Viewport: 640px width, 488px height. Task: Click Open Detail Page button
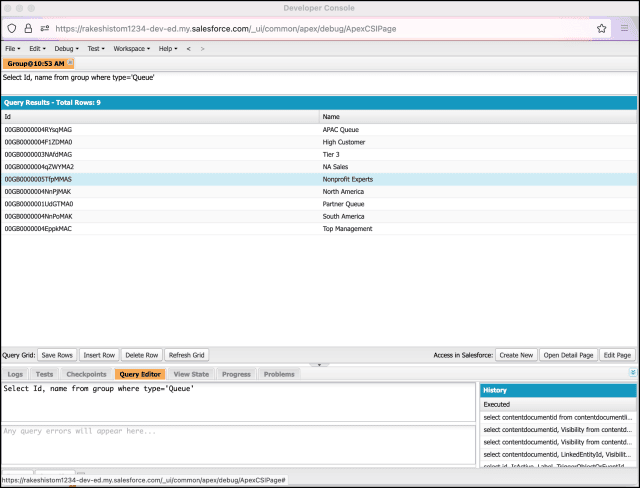(x=568, y=355)
